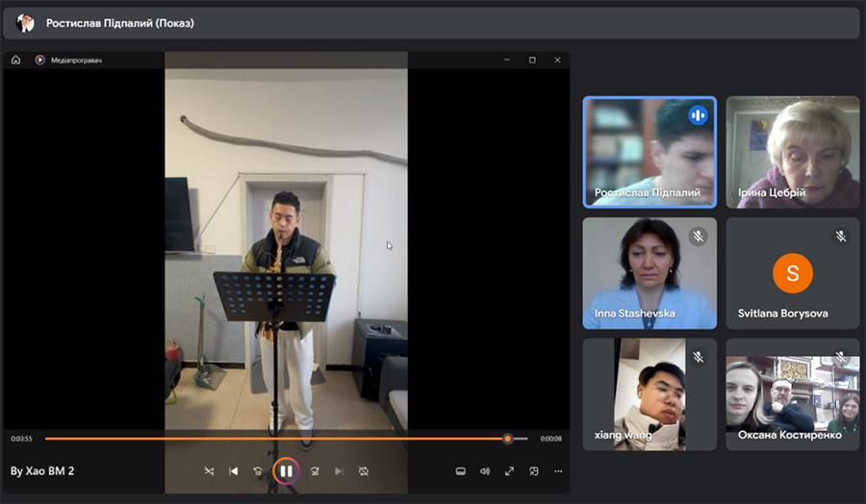This screenshot has width=866, height=504.
Task: Click the seek bar progress handle
Action: pyautogui.click(x=507, y=439)
